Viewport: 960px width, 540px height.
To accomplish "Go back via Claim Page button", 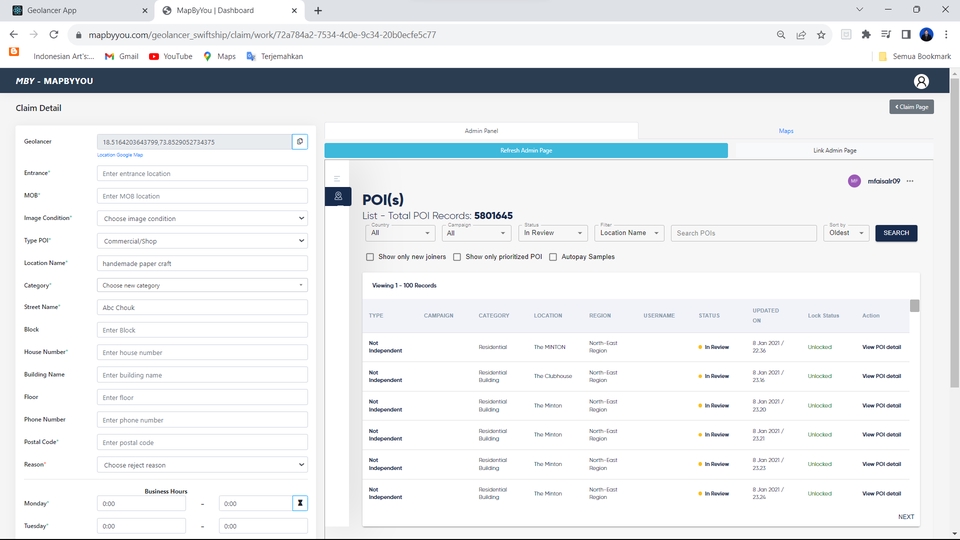I will [x=912, y=107].
